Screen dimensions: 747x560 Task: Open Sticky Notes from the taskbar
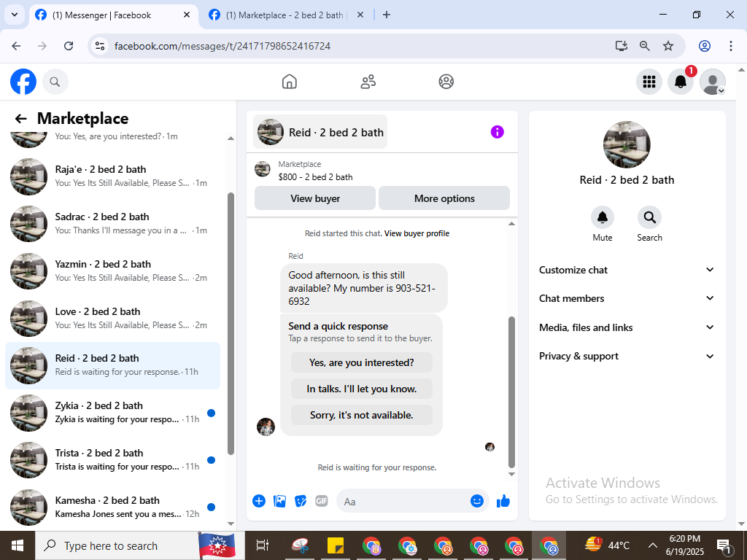point(336,545)
